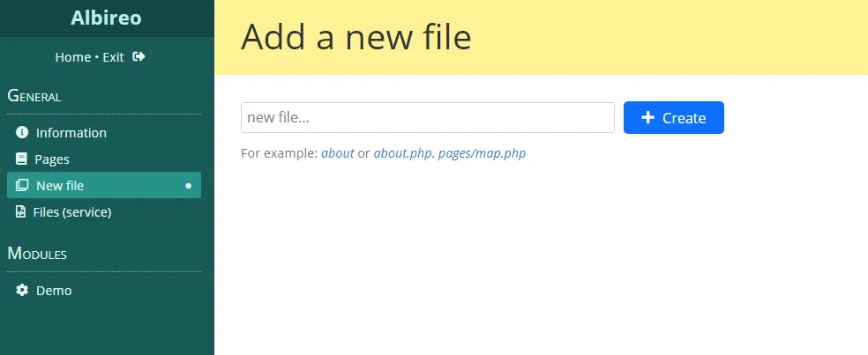Click the New file copy icon
This screenshot has width=868, height=355.
tap(22, 186)
